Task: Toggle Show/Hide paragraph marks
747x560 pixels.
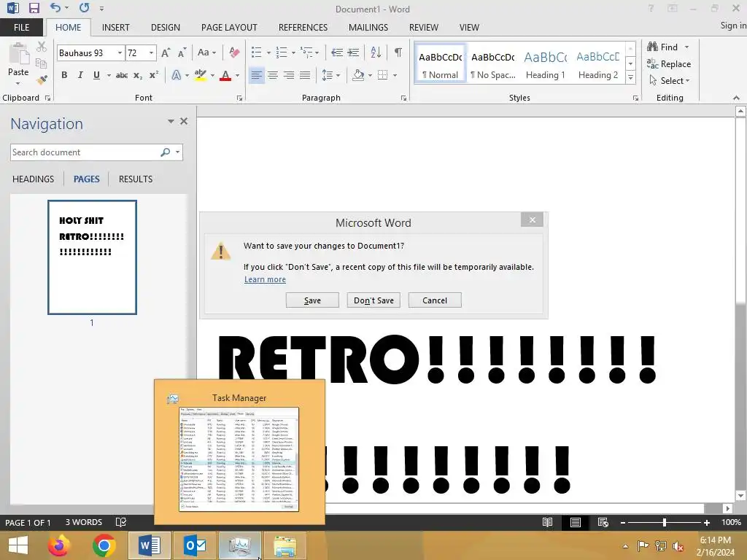Action: click(398, 52)
